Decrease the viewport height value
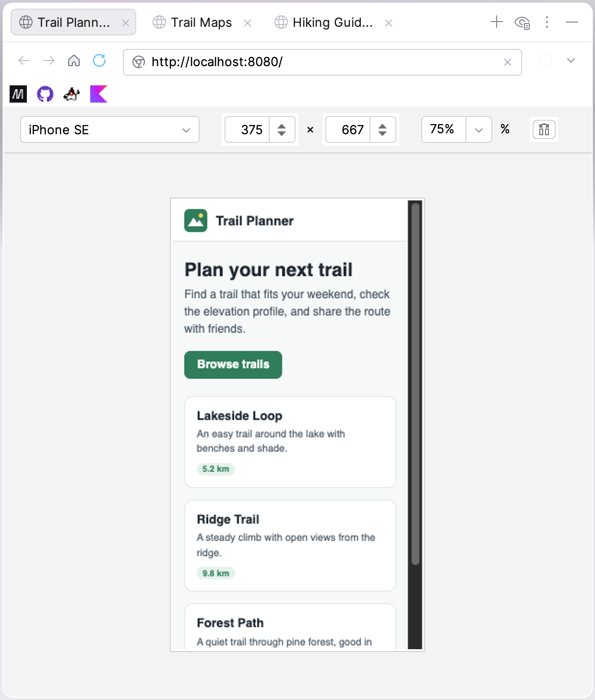595x700 pixels. (x=382, y=134)
